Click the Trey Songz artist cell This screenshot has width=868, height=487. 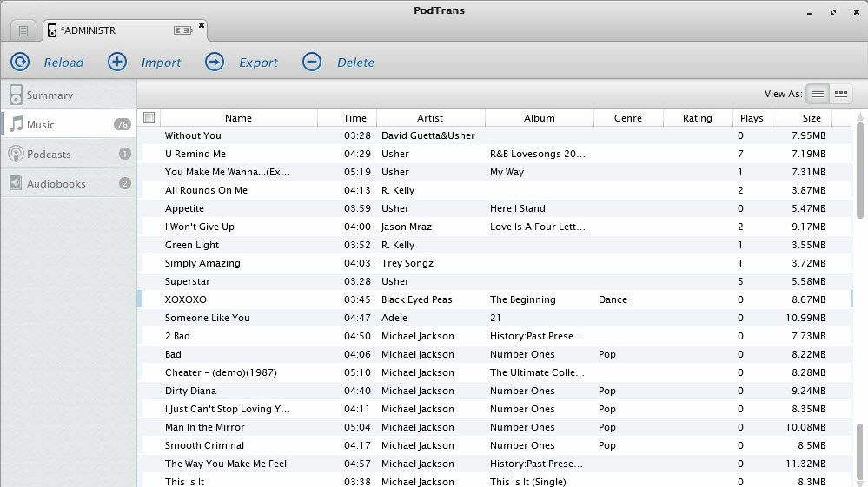(407, 263)
